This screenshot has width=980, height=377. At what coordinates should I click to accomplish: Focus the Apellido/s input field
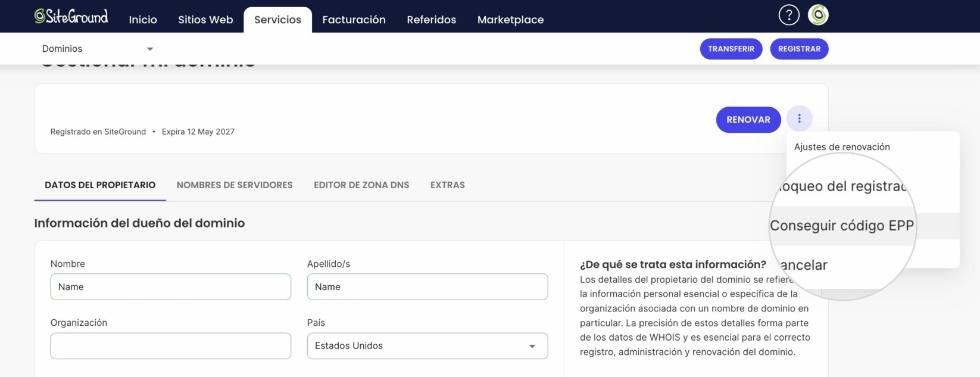(427, 287)
